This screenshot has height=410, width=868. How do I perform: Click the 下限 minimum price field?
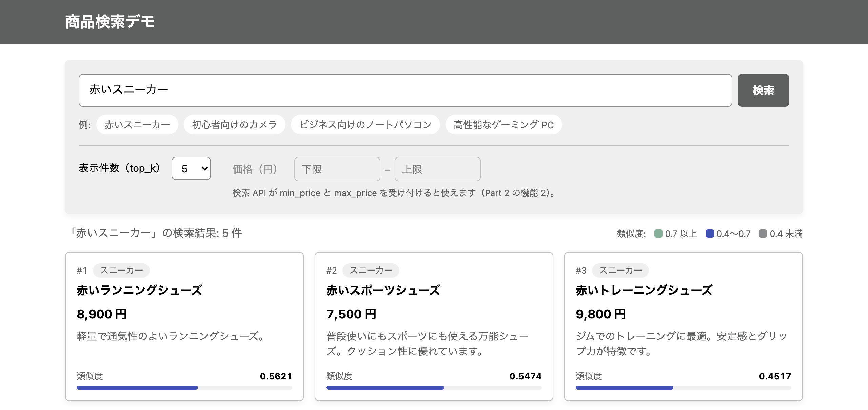[337, 169]
